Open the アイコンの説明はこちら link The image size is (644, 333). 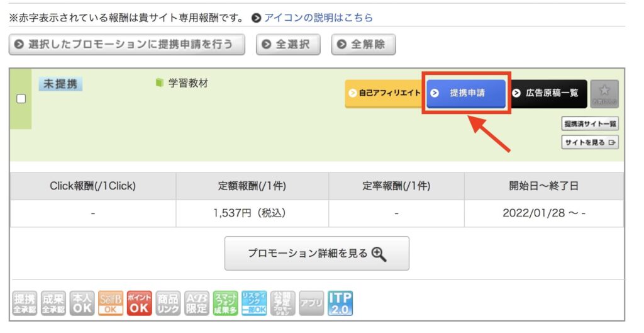318,18
